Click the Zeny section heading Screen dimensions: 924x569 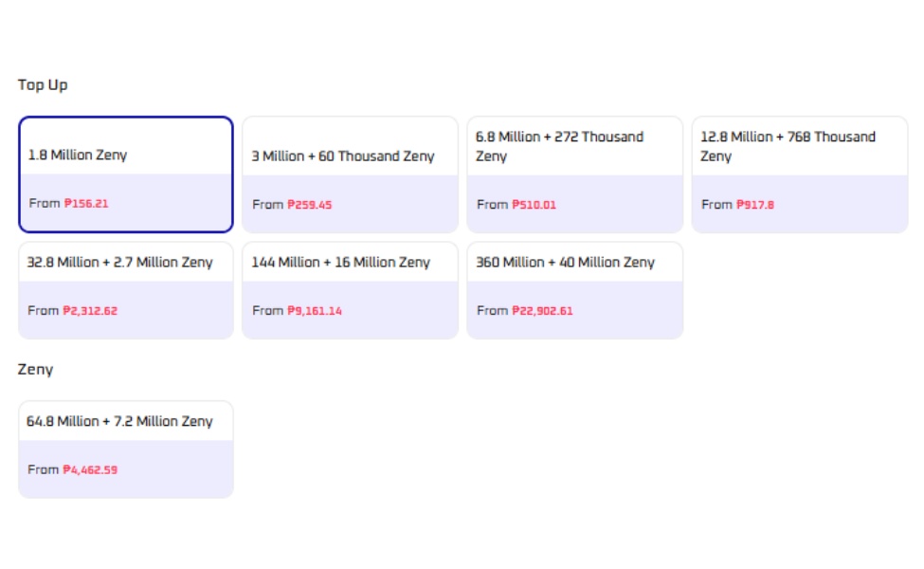[35, 370]
